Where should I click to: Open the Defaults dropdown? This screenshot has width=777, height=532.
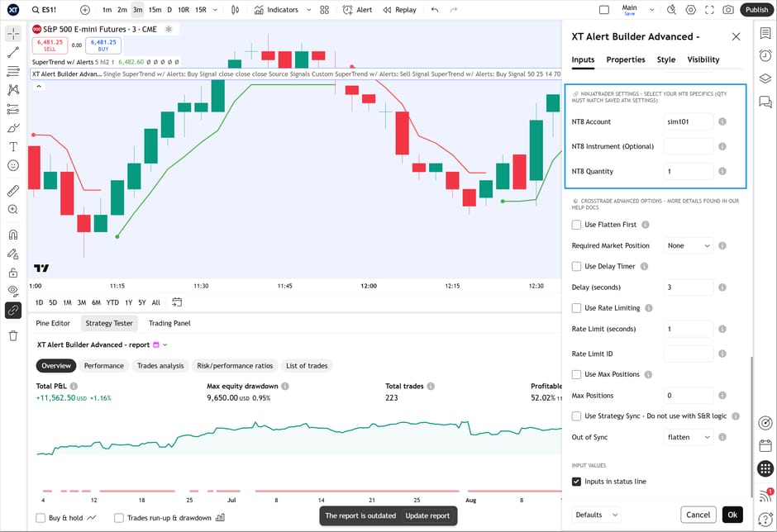[x=596, y=515]
